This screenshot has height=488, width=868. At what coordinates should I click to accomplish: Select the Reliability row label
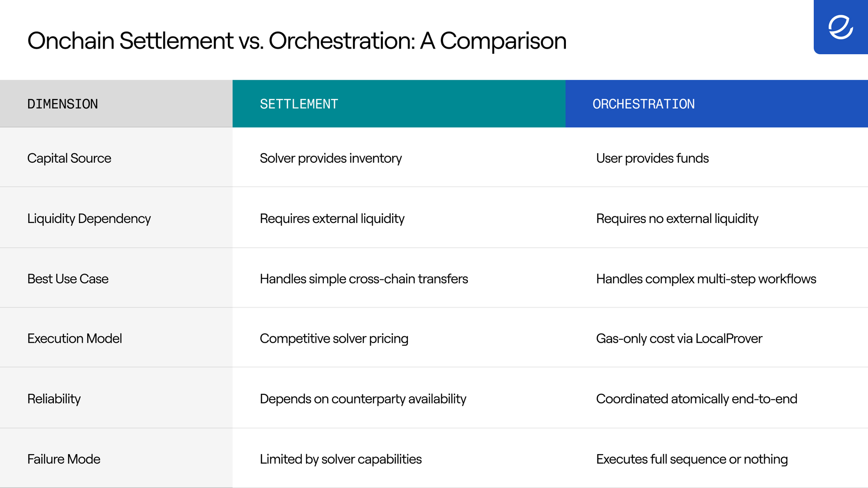point(54,399)
